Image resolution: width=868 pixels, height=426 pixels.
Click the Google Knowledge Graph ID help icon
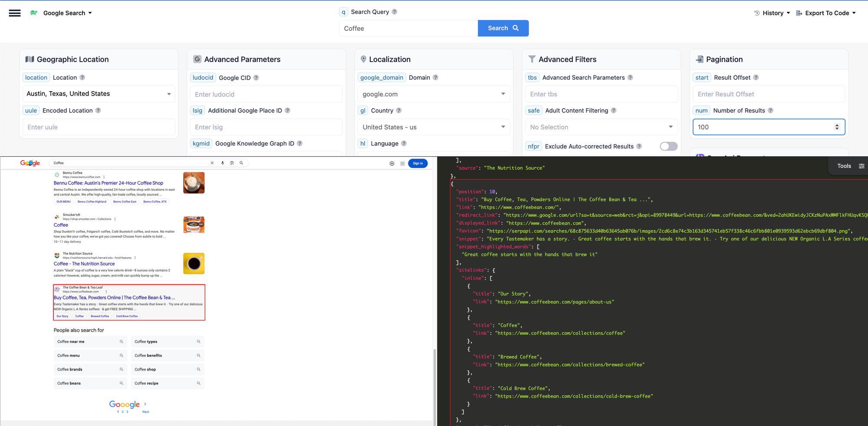299,143
